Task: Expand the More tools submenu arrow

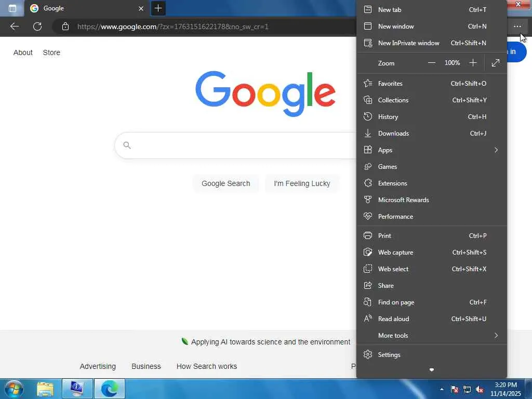Action: pos(496,335)
